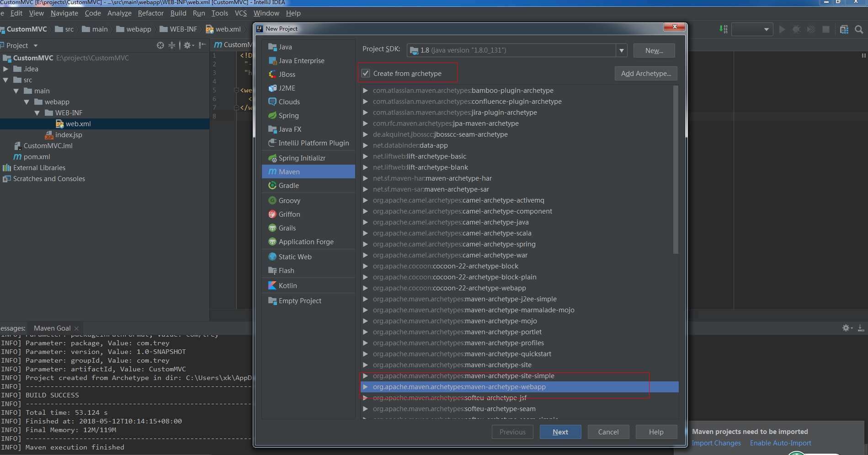Viewport: 868px width, 455px height.
Task: Click New SDK button
Action: pyautogui.click(x=654, y=51)
